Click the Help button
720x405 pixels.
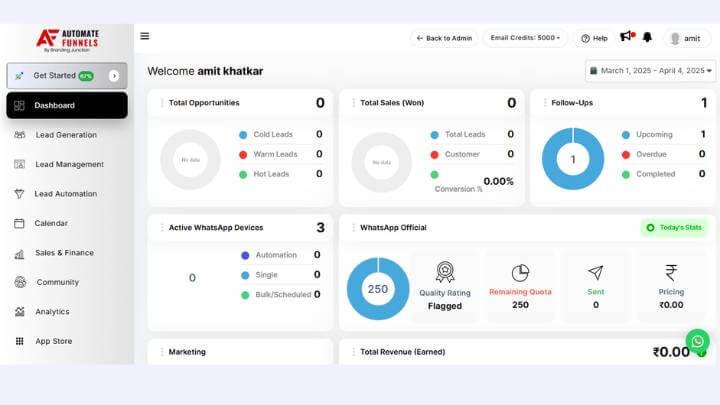click(594, 38)
